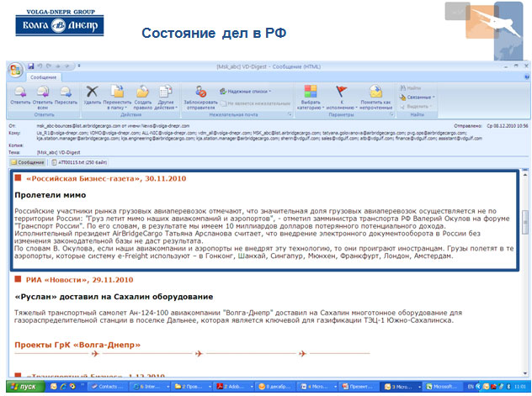The image size is (532, 396).
Task: Click the Bluetooth tray icon
Action: coord(508,387)
